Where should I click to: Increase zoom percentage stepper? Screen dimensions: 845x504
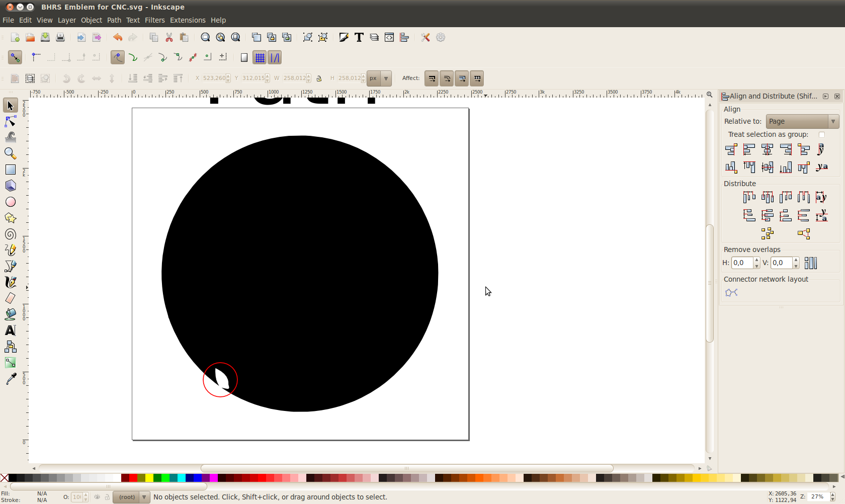pyautogui.click(x=832, y=494)
